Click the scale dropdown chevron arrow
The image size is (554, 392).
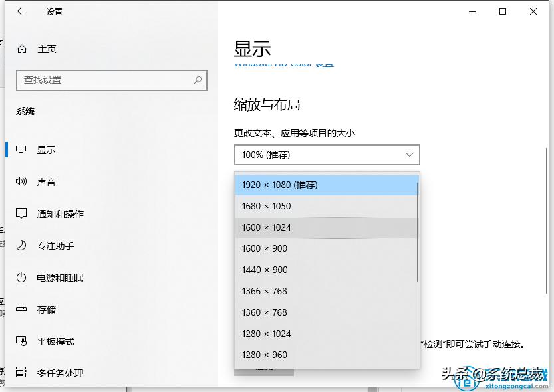[x=410, y=155]
